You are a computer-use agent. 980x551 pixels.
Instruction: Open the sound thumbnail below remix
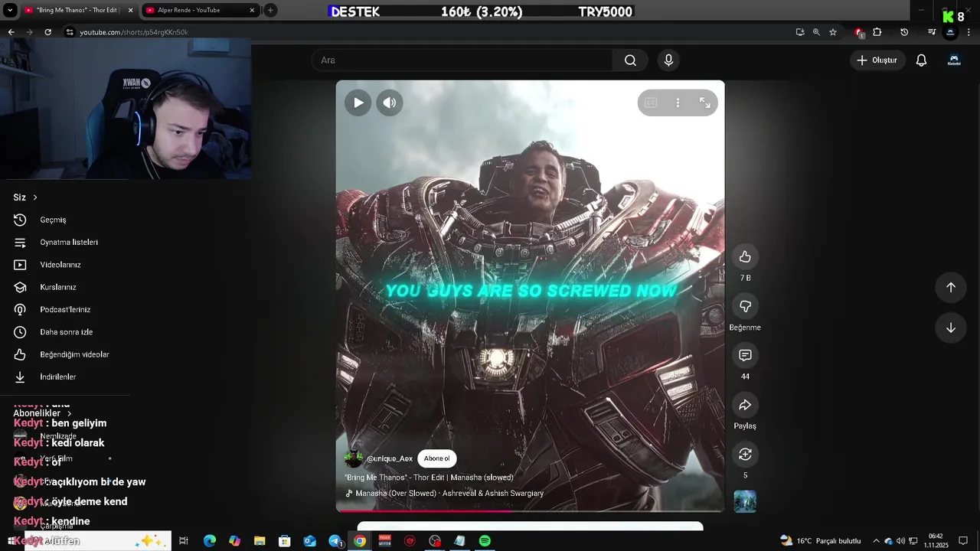pos(745,501)
